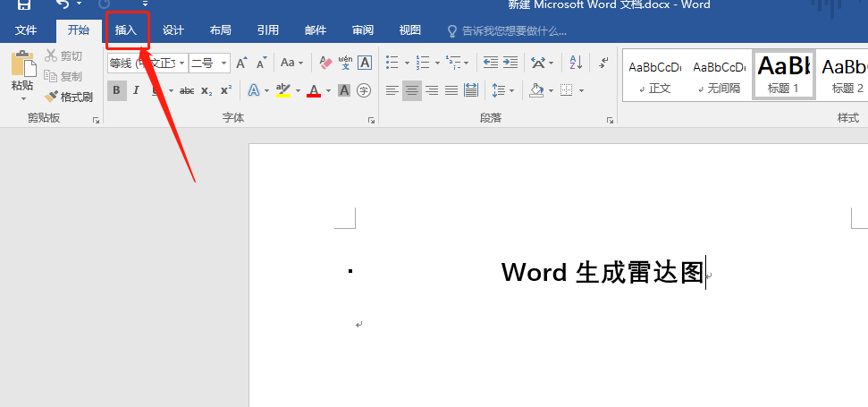Expand the 粘贴 options dropdown arrow
Viewport: 868px width, 407px height.
click(23, 99)
